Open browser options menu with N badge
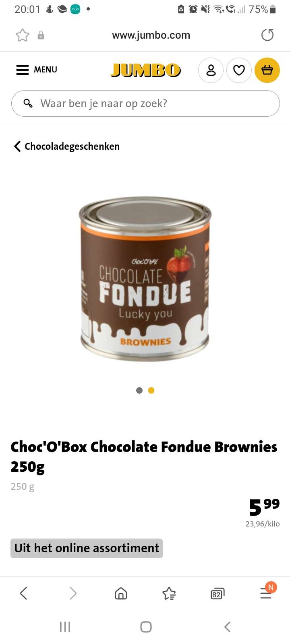Image resolution: width=290 pixels, height=644 pixels. click(x=266, y=592)
